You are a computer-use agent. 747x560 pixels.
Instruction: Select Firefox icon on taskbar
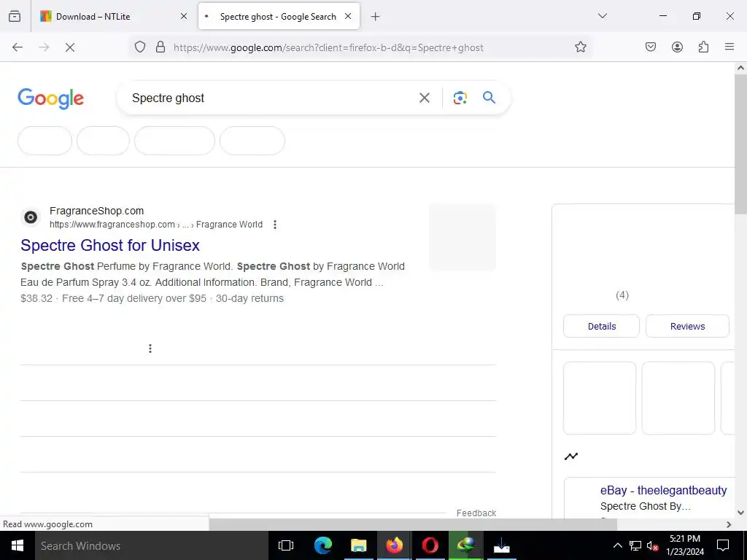click(x=394, y=545)
